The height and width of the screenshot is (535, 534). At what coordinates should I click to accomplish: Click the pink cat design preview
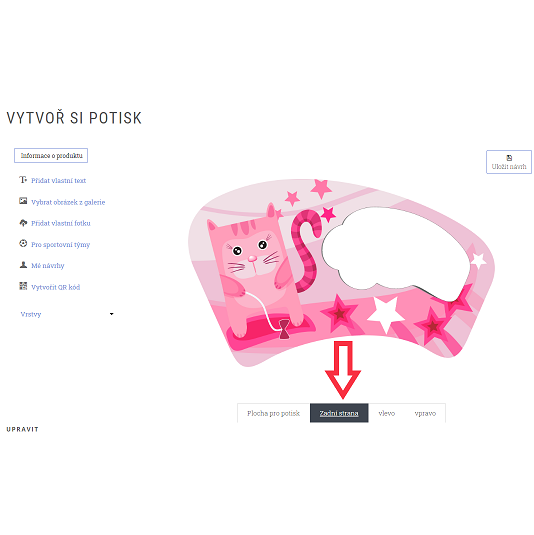click(x=341, y=273)
